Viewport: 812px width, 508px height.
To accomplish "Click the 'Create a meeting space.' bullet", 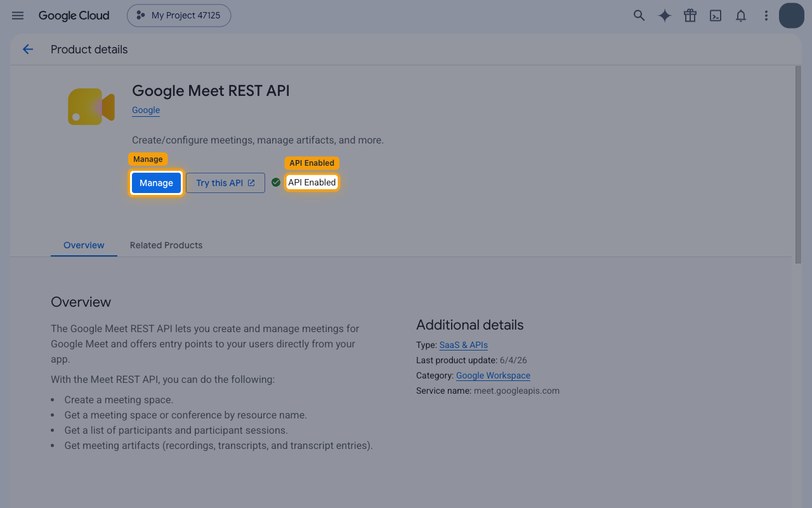I will 119,400.
